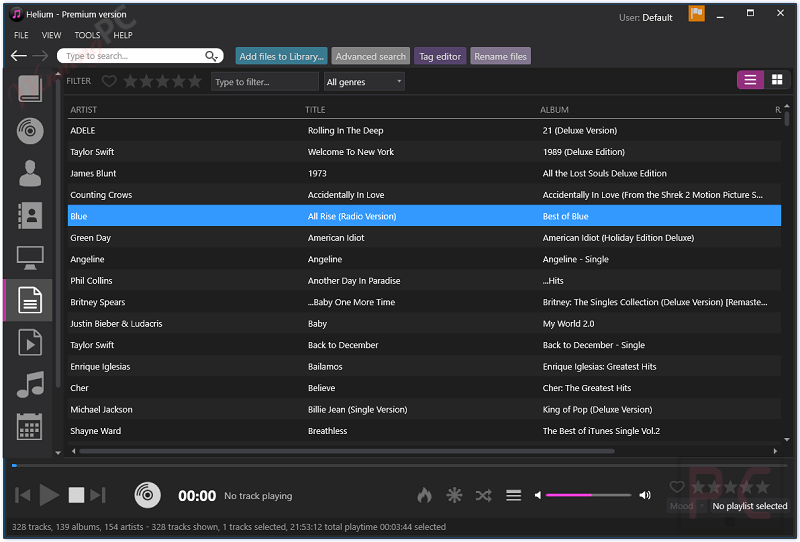
Task: Select the James Blunt 1973 row
Action: (x=424, y=173)
